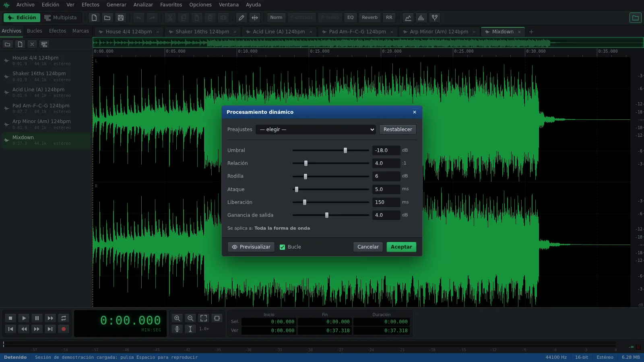Switch to Multipista mode
This screenshot has height=362, width=644.
(60, 18)
